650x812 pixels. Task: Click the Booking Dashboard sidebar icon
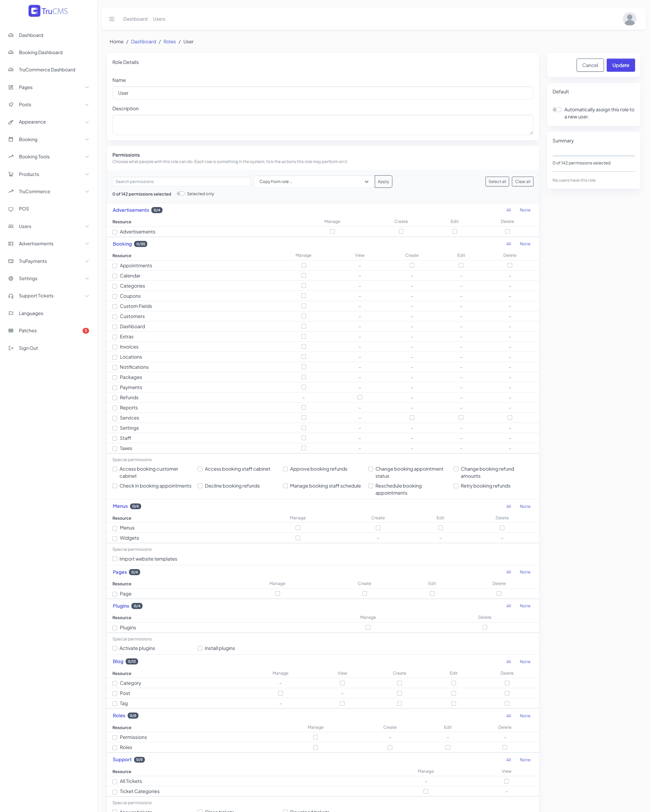pyautogui.click(x=11, y=53)
